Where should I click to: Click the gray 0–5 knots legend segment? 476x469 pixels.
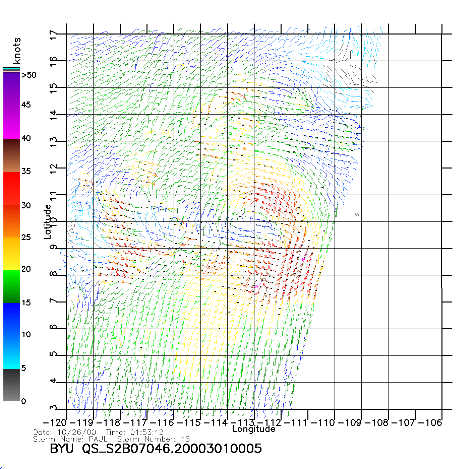(12, 385)
